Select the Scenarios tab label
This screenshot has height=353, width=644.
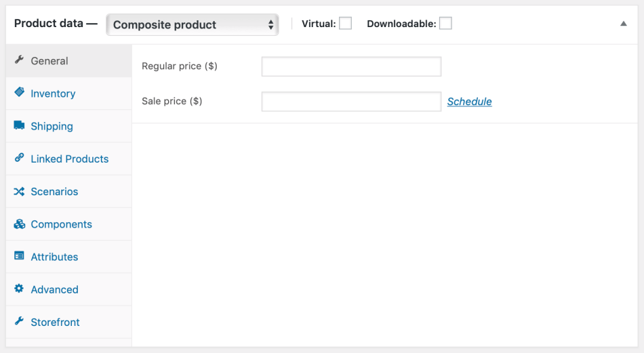(54, 192)
